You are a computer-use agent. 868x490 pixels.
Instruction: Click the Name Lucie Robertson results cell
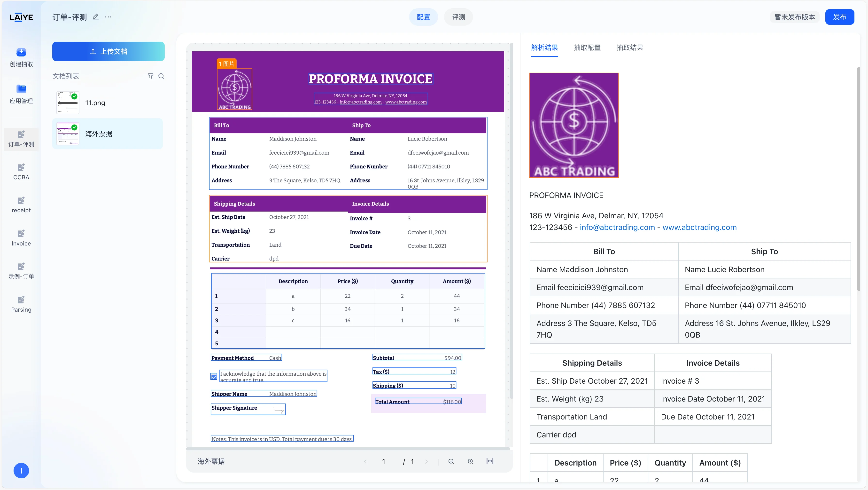tap(764, 269)
